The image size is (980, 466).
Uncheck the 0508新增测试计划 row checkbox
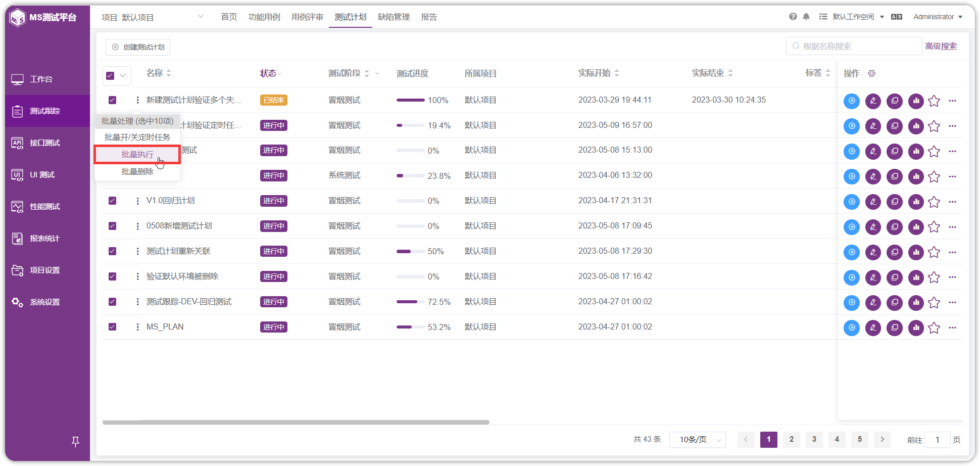click(x=112, y=226)
